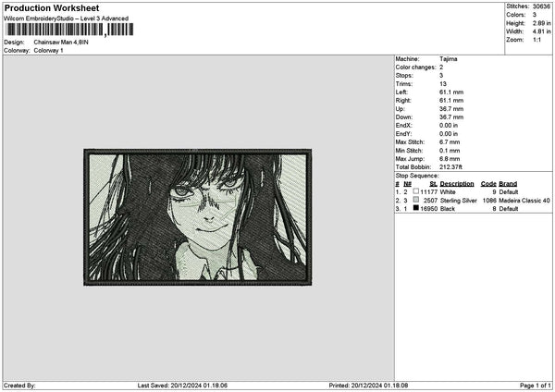Click the 'Stops:' value 3
The height and width of the screenshot is (392, 555).
pos(441,76)
